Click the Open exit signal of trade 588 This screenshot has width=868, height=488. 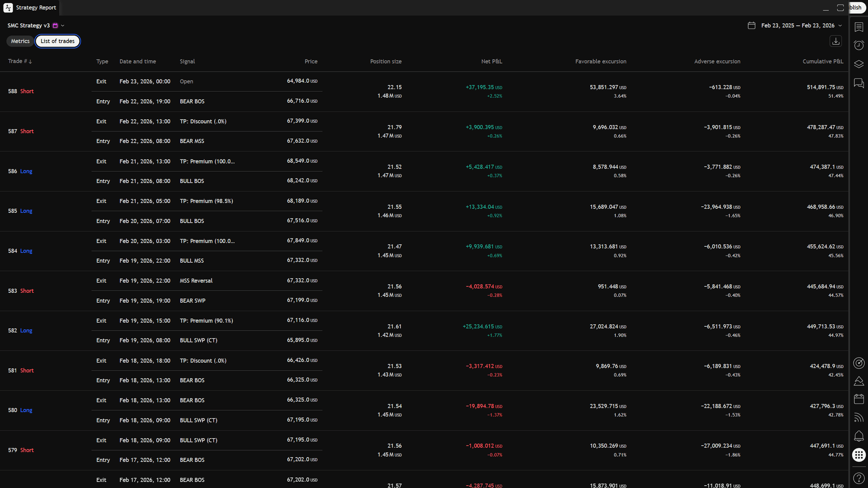[x=186, y=81]
